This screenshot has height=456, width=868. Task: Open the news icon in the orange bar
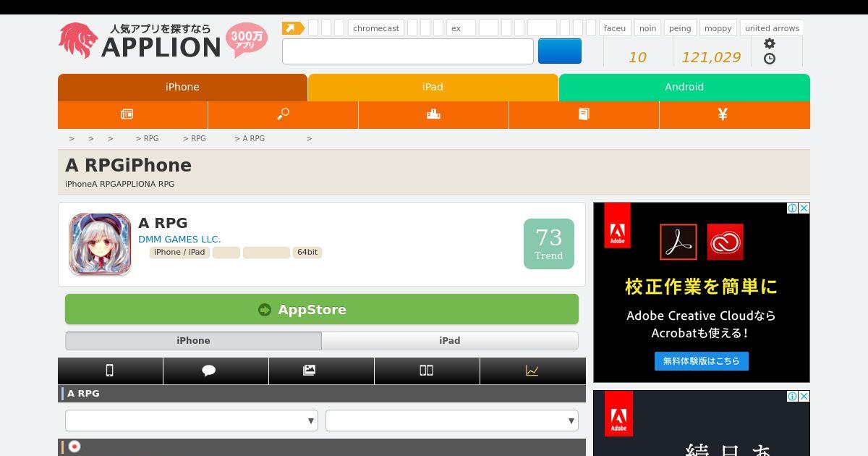coord(127,114)
